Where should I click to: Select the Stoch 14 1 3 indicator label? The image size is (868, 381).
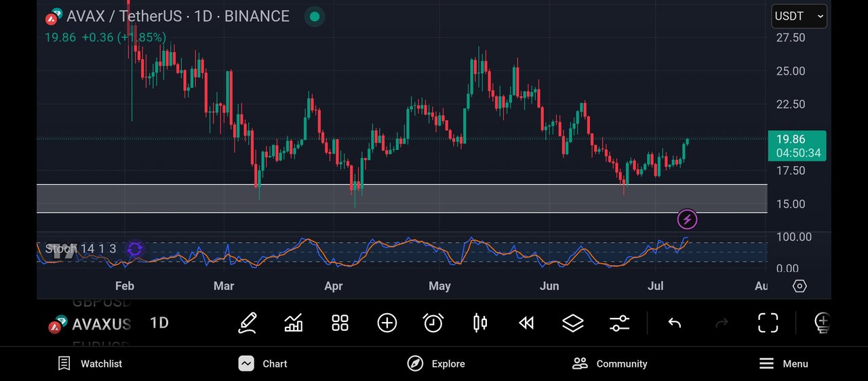(x=81, y=249)
